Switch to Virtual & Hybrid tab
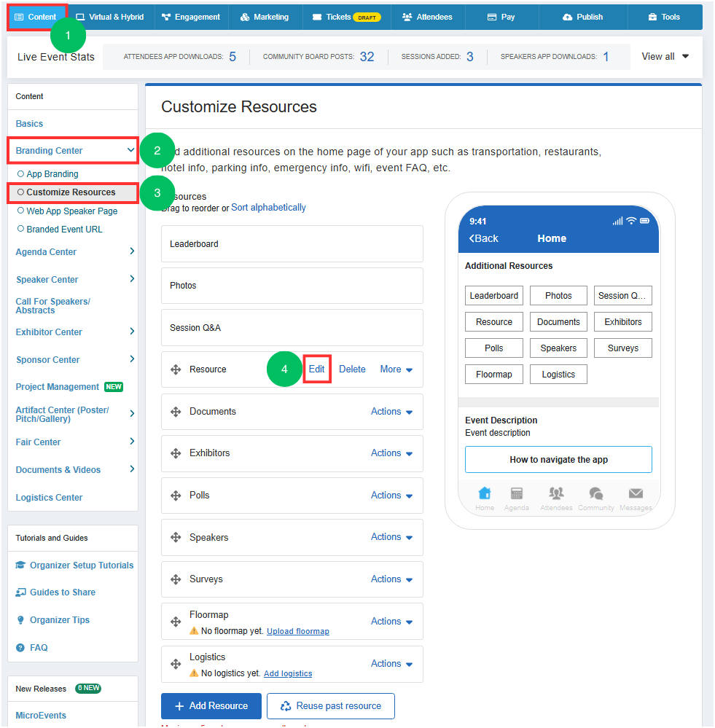This screenshot has height=728, width=715. [110, 17]
